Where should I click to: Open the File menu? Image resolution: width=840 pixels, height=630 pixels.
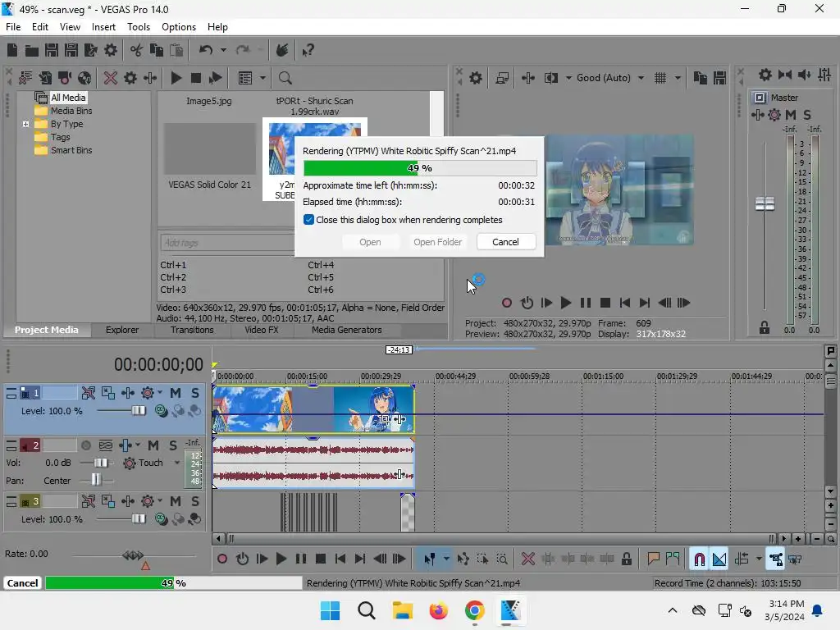coord(13,27)
